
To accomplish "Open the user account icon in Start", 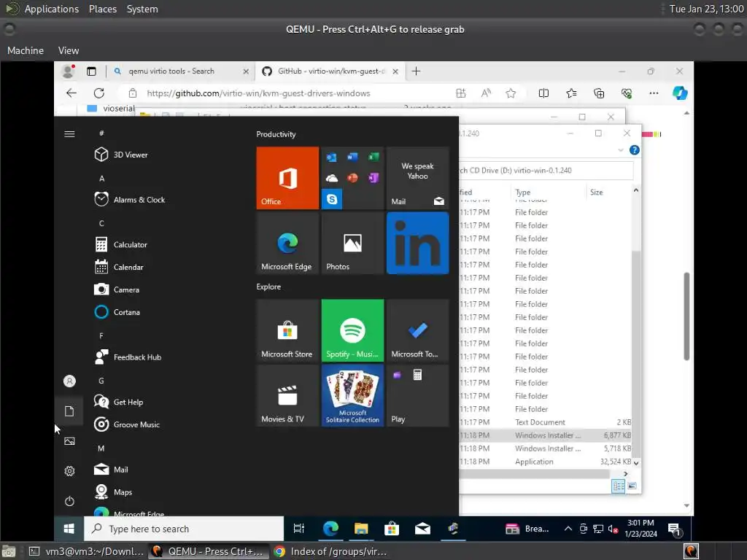I will [x=69, y=381].
